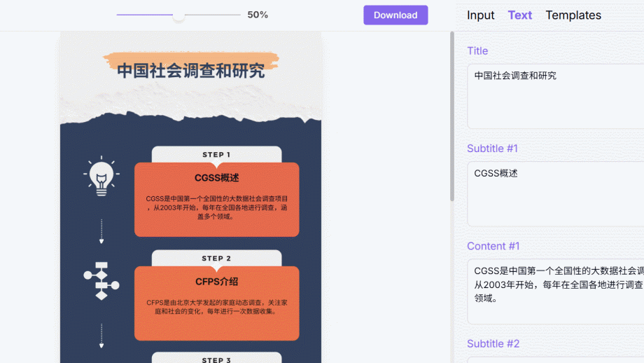Select the STEP 1 label in infographic
The width and height of the screenshot is (644, 363).
click(x=216, y=155)
